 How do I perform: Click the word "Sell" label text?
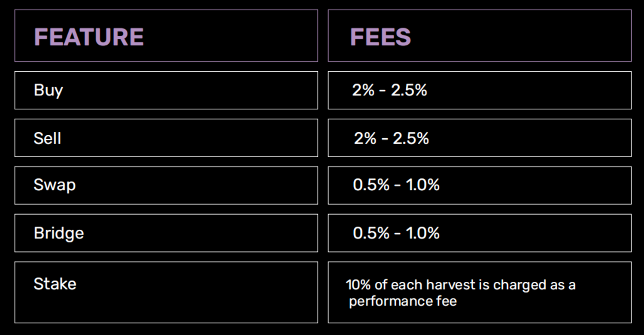pyautogui.click(x=47, y=138)
